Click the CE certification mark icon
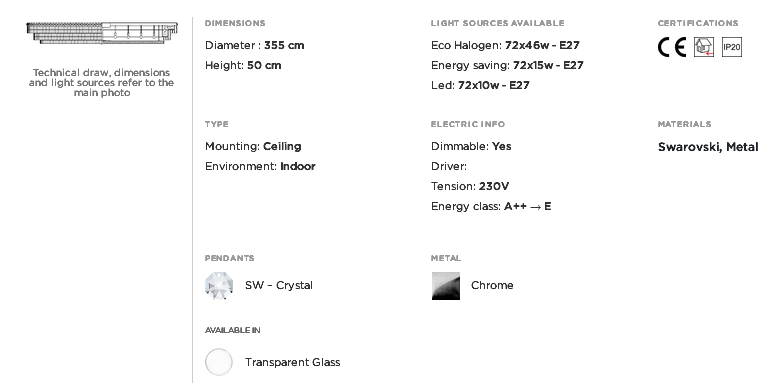773x383 pixels. point(671,47)
